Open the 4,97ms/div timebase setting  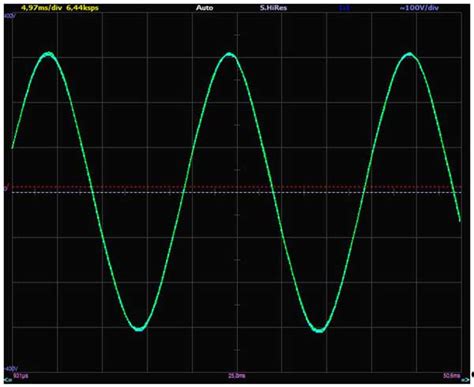[41, 8]
